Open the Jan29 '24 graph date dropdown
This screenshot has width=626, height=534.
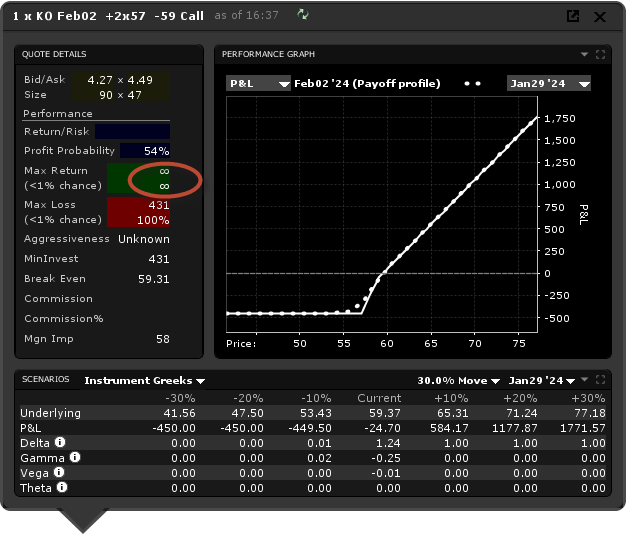tap(548, 84)
